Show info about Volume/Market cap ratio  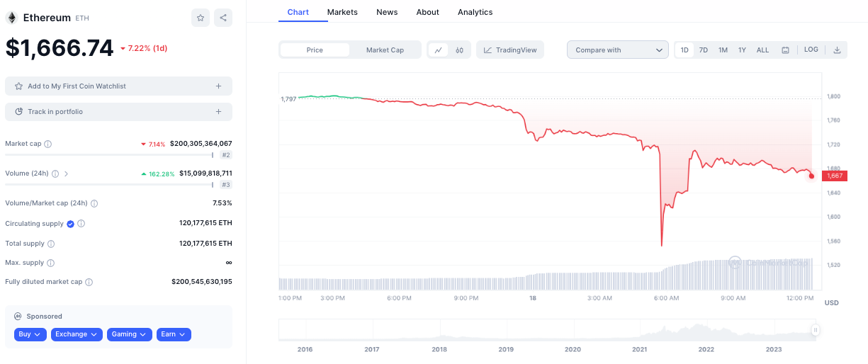94,203
